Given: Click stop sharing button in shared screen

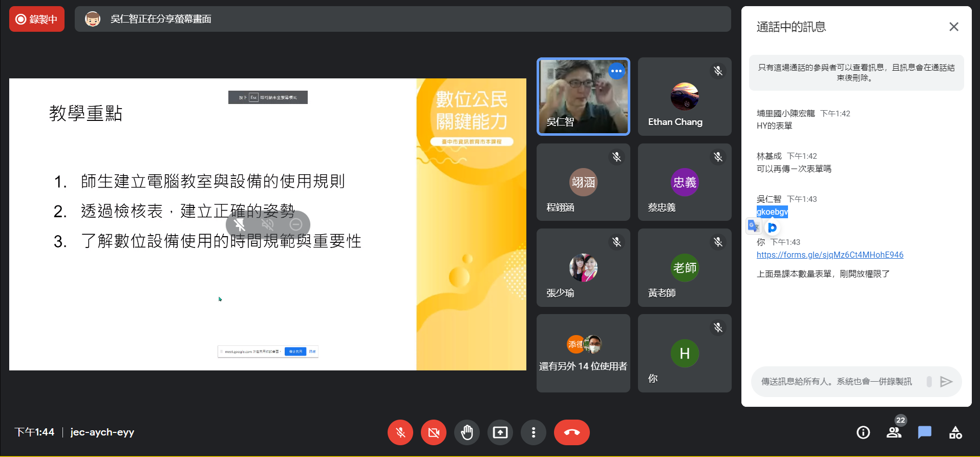Looking at the screenshot, I should click(295, 351).
